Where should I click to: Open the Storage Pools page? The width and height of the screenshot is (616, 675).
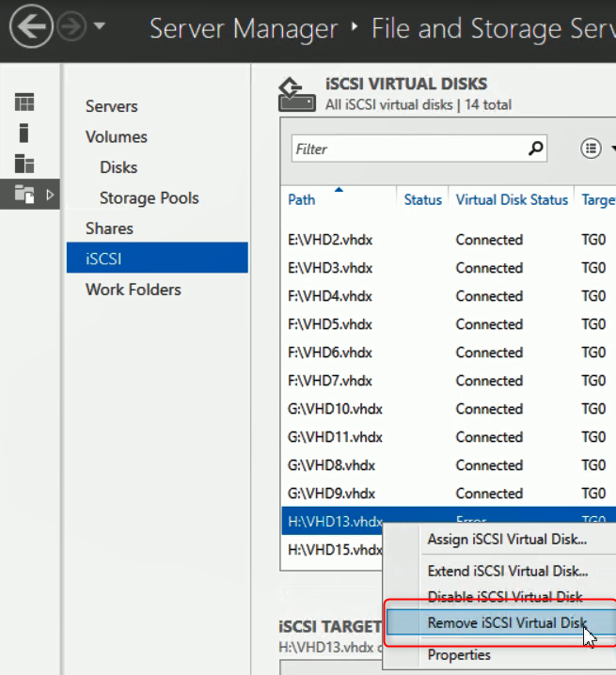pos(149,197)
